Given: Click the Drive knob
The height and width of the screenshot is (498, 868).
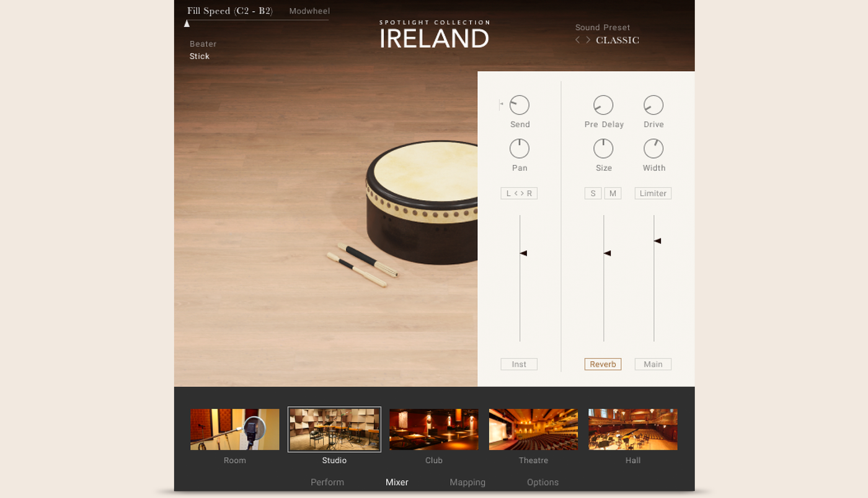Looking at the screenshot, I should pyautogui.click(x=653, y=105).
